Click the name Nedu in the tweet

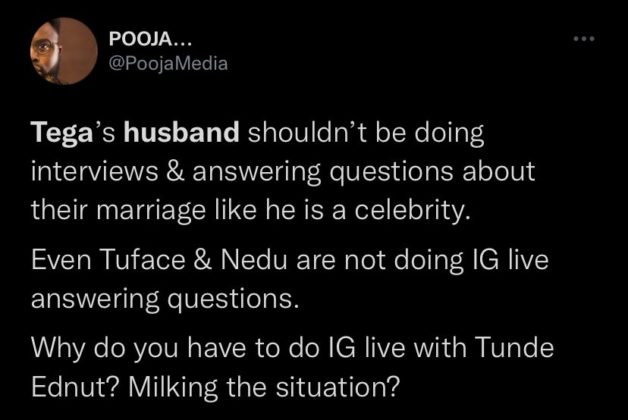coord(253,259)
